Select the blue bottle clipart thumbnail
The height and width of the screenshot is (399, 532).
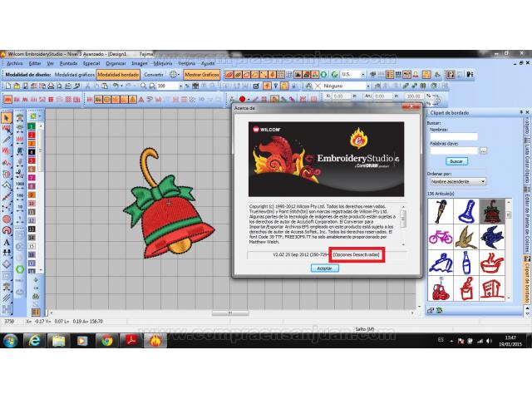click(x=466, y=263)
